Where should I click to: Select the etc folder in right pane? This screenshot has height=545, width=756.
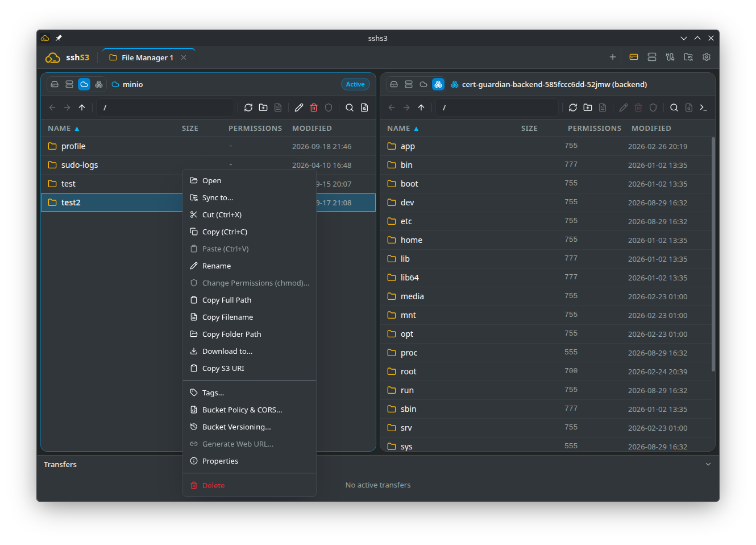[546, 221]
